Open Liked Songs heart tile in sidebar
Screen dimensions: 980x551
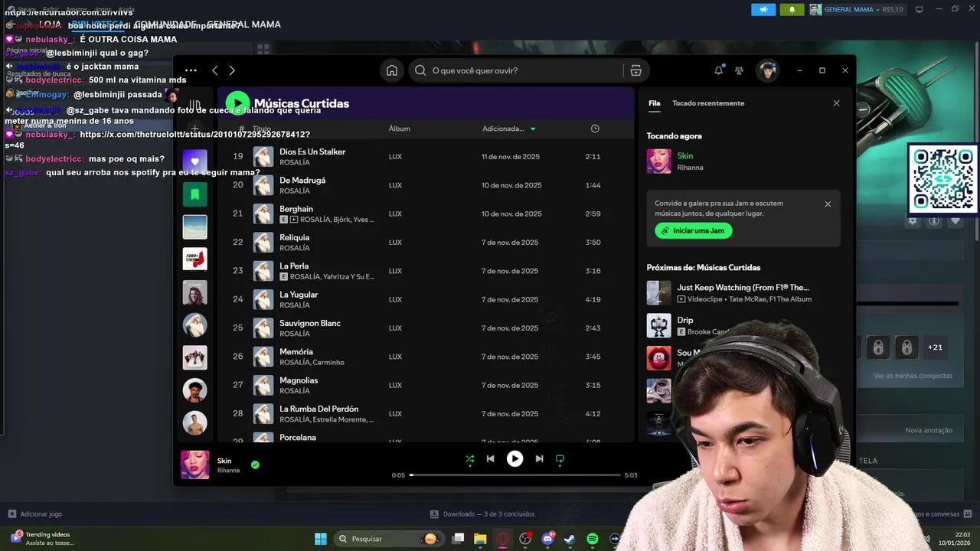click(194, 161)
